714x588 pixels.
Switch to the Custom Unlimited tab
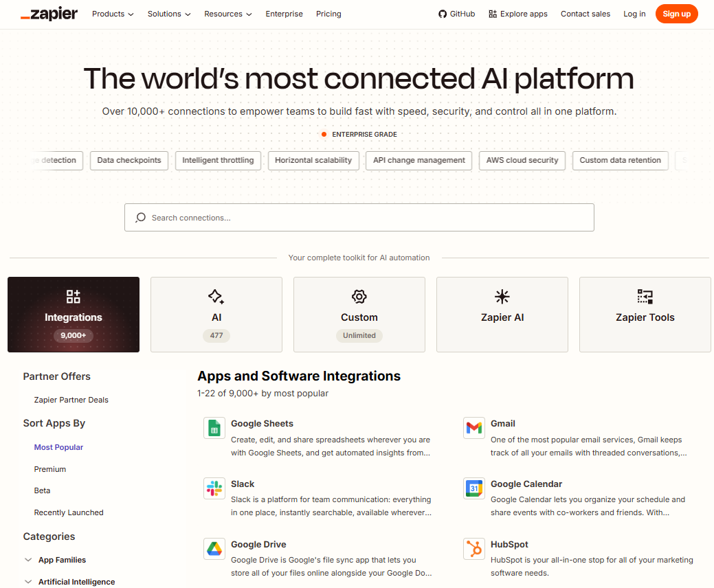point(359,315)
